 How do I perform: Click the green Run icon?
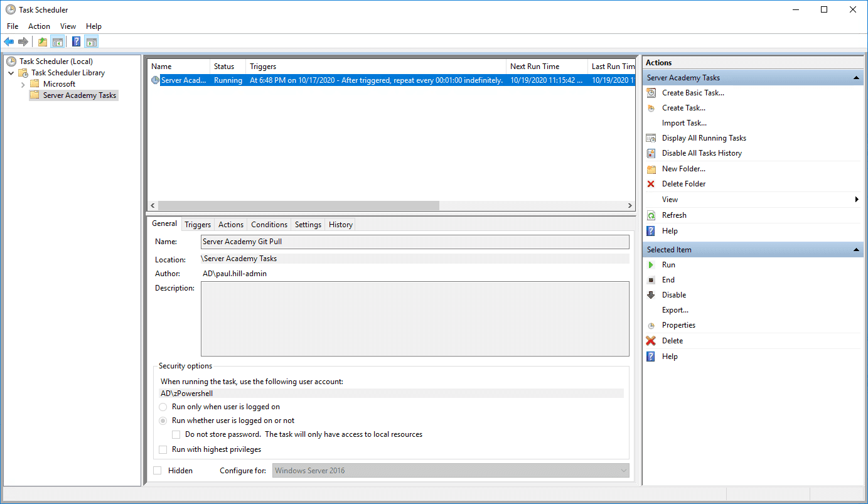click(x=651, y=265)
